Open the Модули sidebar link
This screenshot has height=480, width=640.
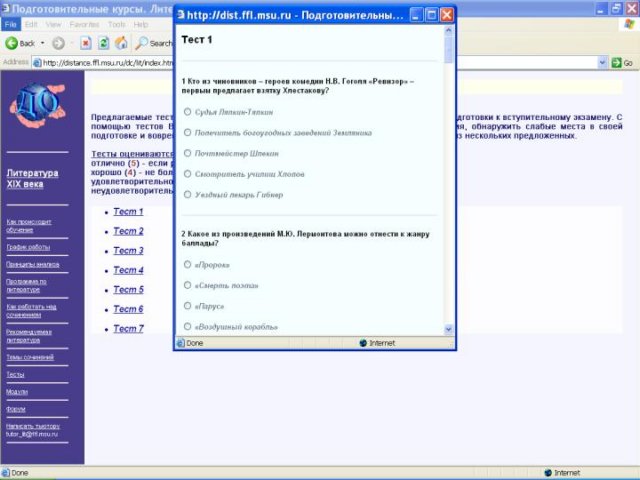pos(17,392)
